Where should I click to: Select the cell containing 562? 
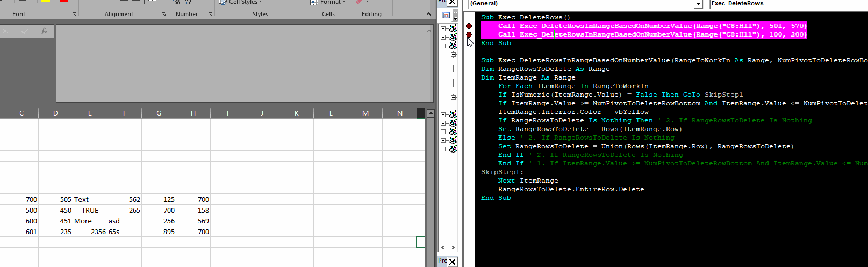[125, 199]
